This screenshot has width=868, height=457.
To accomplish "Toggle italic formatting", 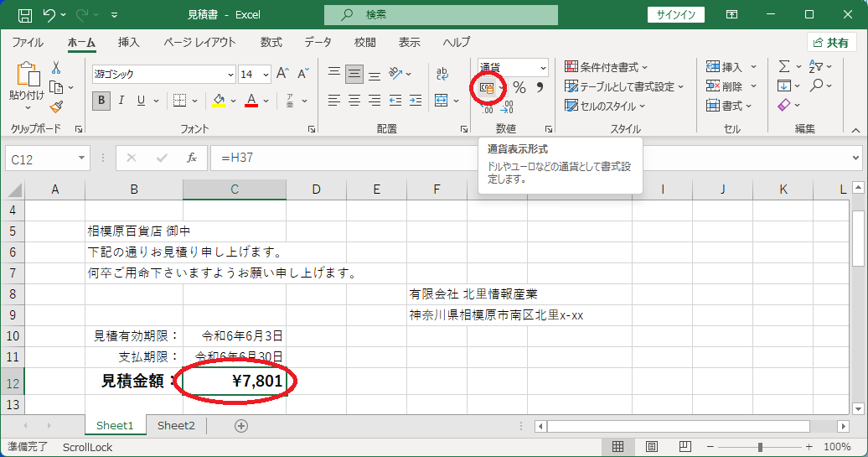I will point(121,101).
